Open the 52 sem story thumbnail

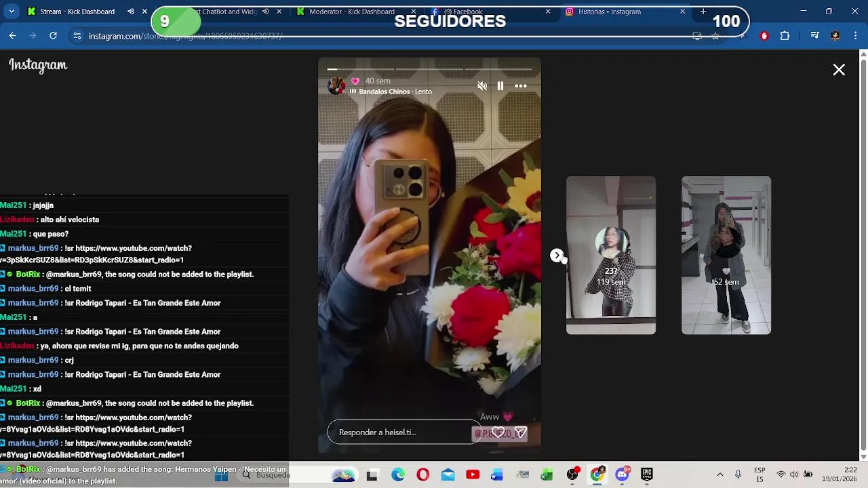tap(726, 256)
